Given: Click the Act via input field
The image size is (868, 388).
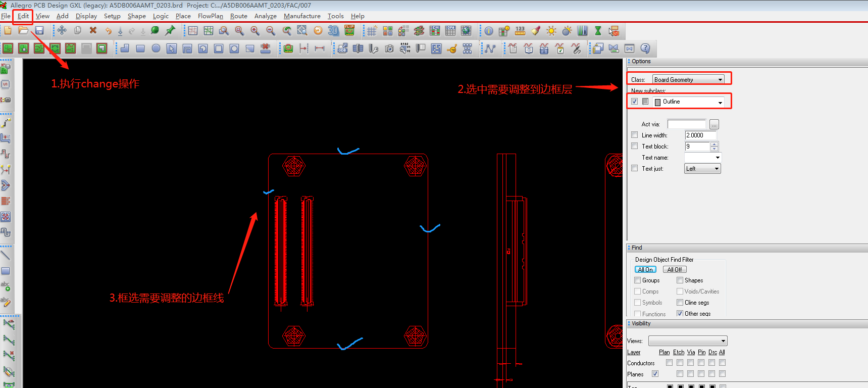Looking at the screenshot, I should tap(687, 124).
